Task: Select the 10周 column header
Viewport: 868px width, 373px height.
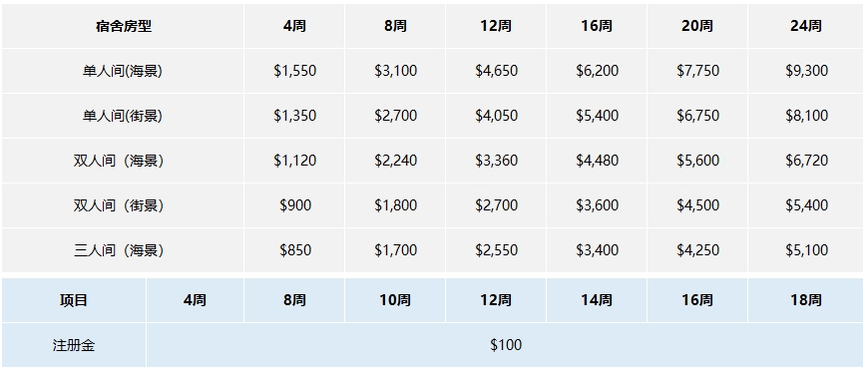Action: (x=395, y=300)
